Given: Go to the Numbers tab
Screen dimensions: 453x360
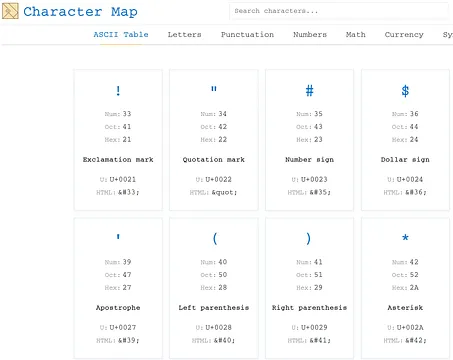Looking at the screenshot, I should tap(310, 34).
